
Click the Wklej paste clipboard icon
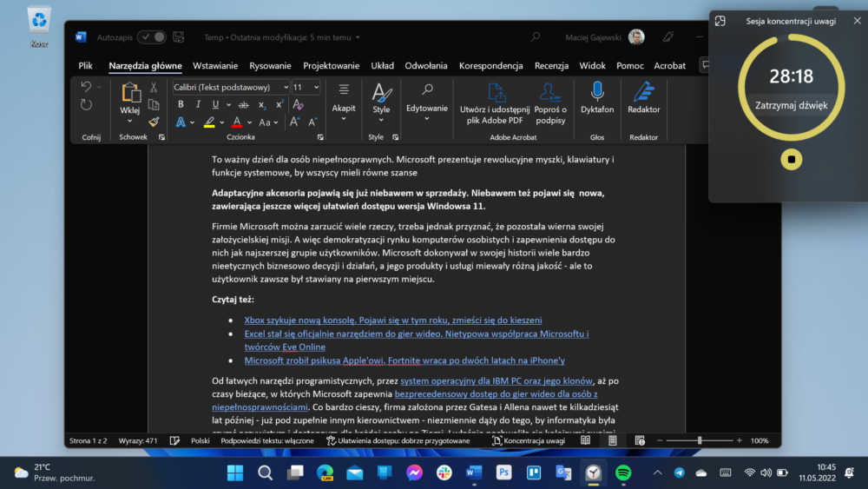point(130,92)
